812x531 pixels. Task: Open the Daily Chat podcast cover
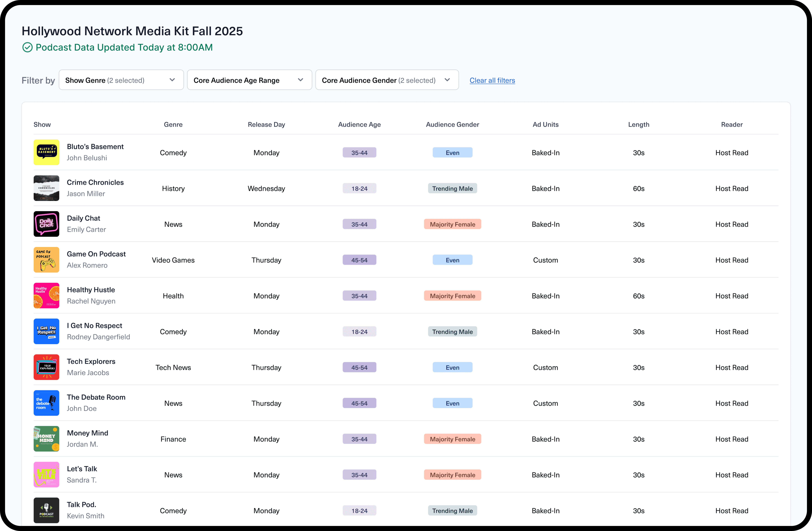pyautogui.click(x=46, y=224)
